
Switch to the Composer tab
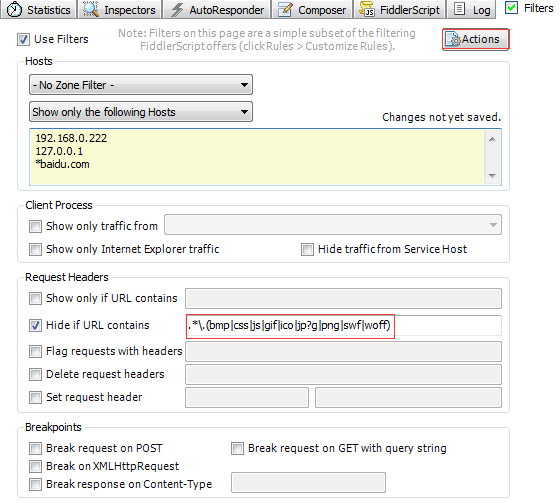click(x=312, y=10)
